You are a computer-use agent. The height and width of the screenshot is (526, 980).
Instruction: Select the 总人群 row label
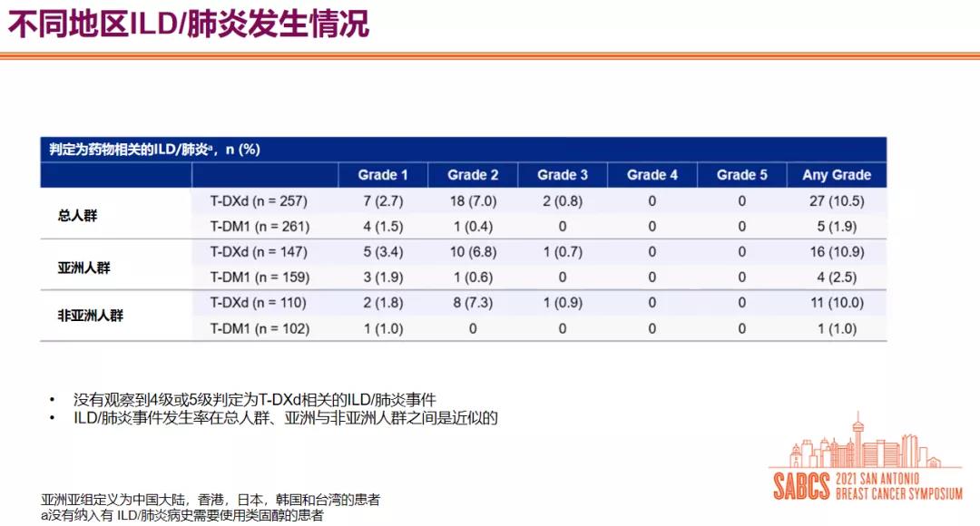pyautogui.click(x=79, y=216)
